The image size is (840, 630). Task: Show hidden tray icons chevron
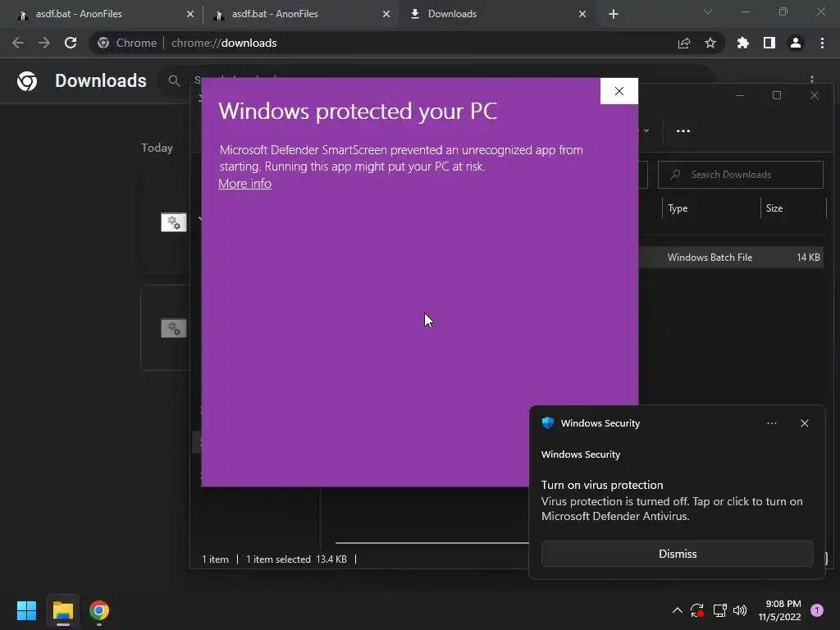[x=677, y=610]
